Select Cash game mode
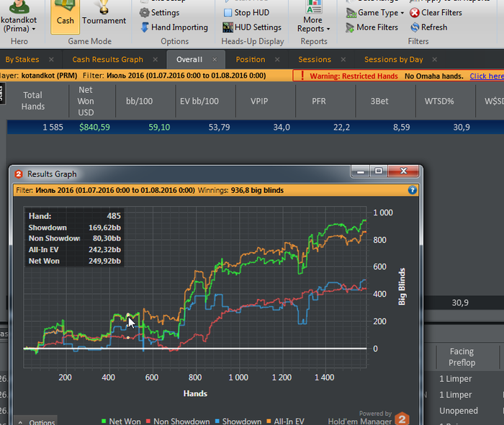 (x=66, y=16)
